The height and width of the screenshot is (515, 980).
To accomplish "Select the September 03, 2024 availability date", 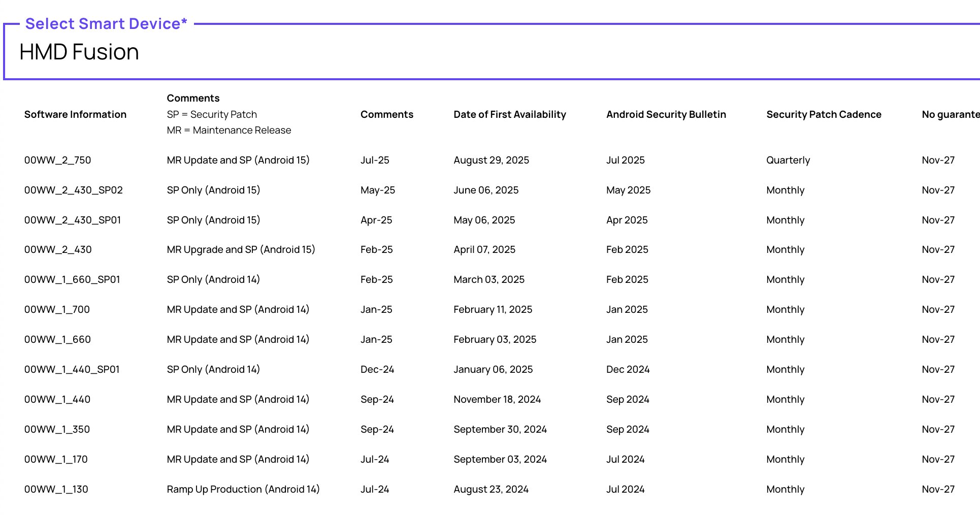I will [500, 459].
